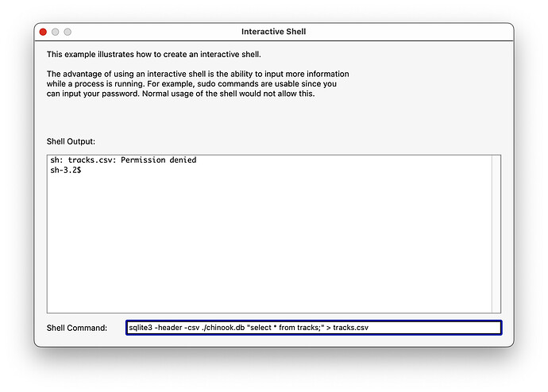548x392 pixels.
Task: Click the Shell Command input field
Action: [x=314, y=328]
